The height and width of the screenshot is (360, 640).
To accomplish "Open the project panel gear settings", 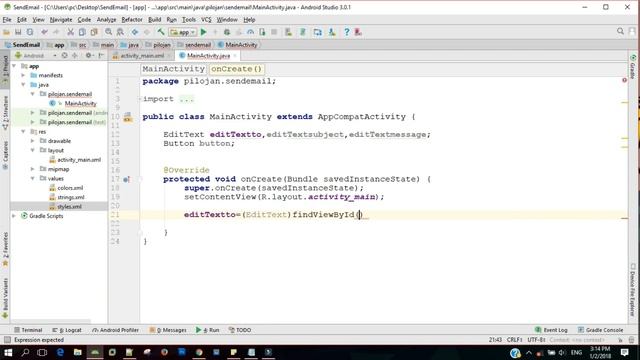I will click(x=89, y=56).
